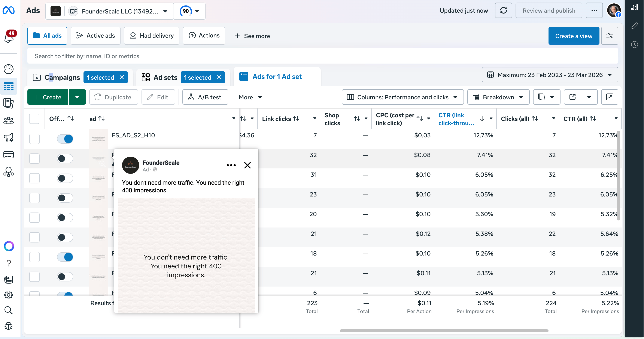Clear the Campaigns 1 selected filter
This screenshot has height=339, width=644.
pyautogui.click(x=122, y=77)
